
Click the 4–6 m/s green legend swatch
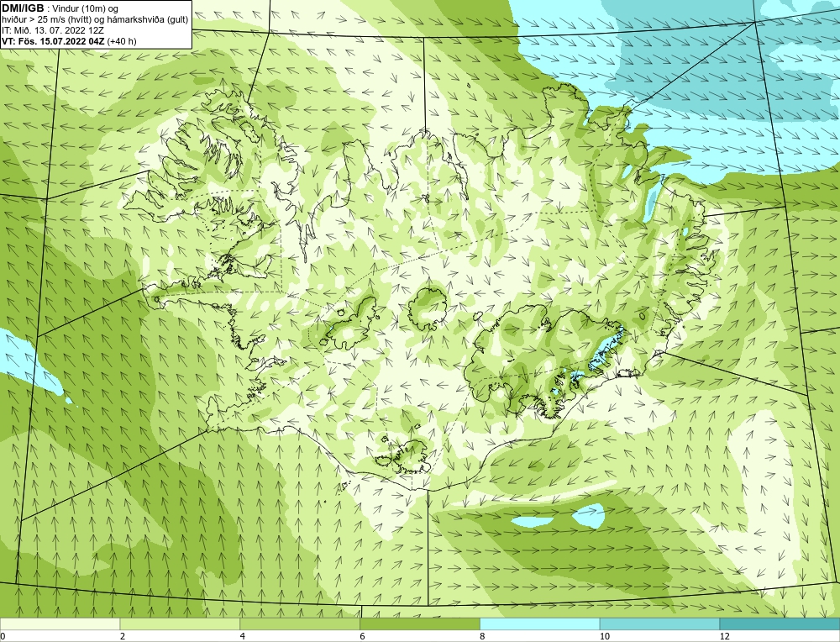point(300,624)
